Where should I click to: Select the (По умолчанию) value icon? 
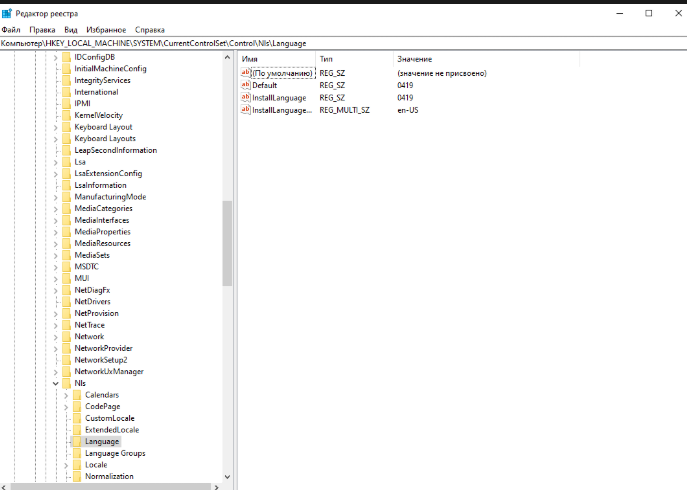pyautogui.click(x=246, y=73)
